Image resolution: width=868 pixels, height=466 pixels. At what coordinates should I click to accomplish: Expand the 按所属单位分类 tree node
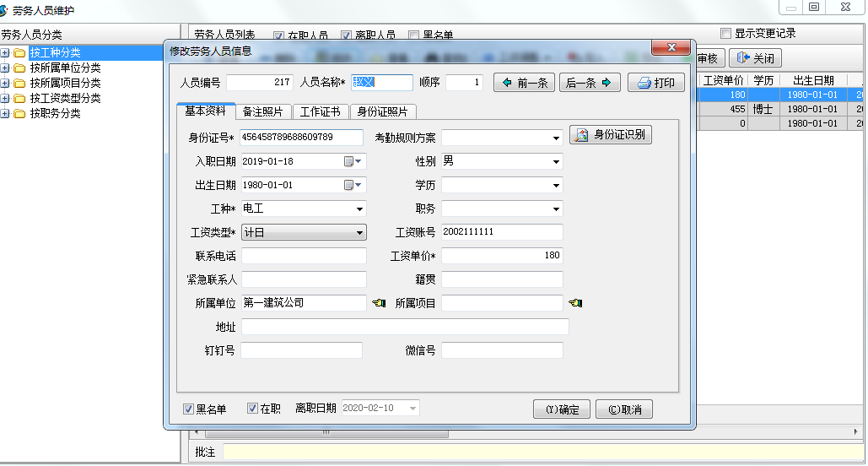pos(5,68)
